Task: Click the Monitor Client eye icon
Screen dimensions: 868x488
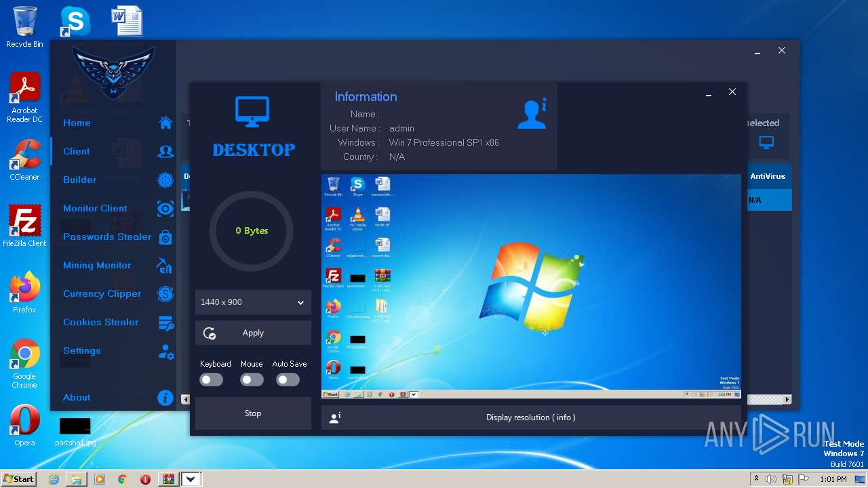Action: pyautogui.click(x=165, y=209)
